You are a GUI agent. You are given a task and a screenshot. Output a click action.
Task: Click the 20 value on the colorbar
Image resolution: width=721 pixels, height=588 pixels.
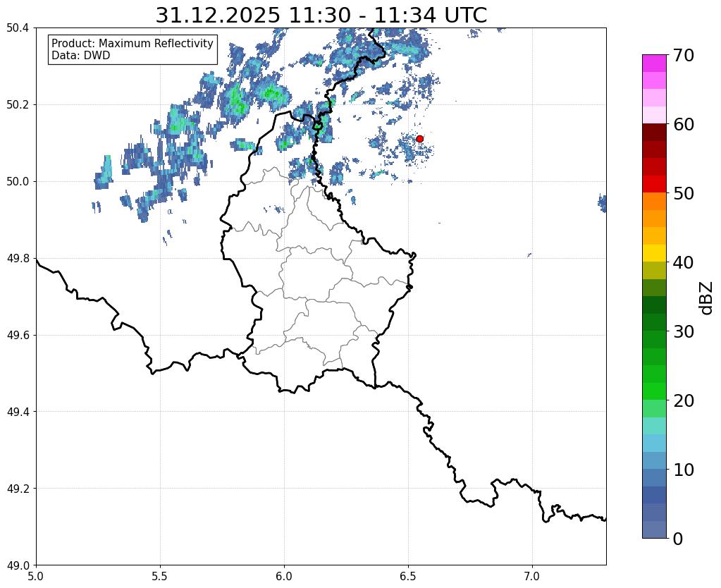[683, 400]
